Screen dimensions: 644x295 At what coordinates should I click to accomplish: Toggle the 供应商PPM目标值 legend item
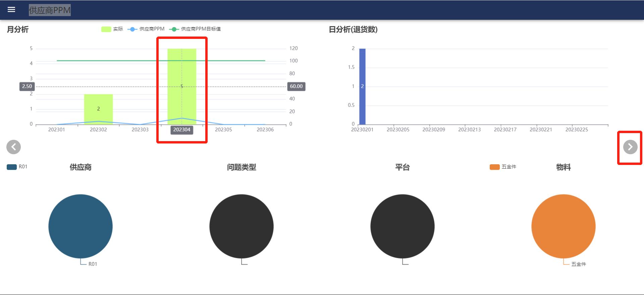tap(195, 29)
